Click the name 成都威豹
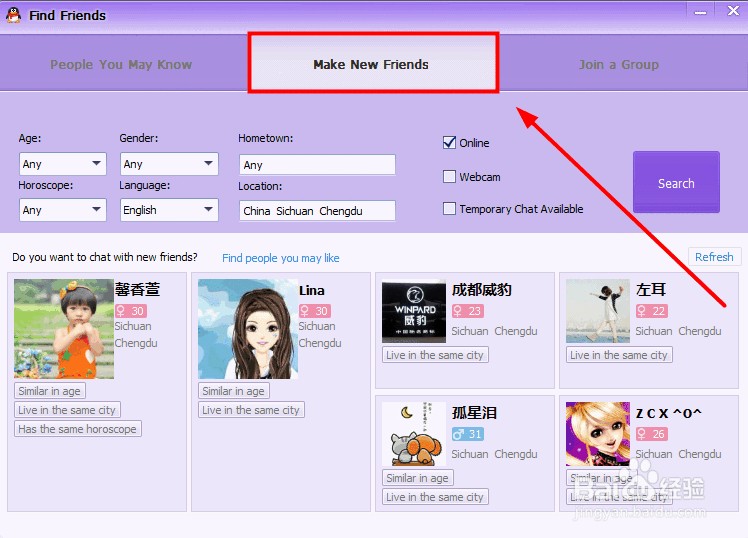748x538 pixels. (481, 290)
